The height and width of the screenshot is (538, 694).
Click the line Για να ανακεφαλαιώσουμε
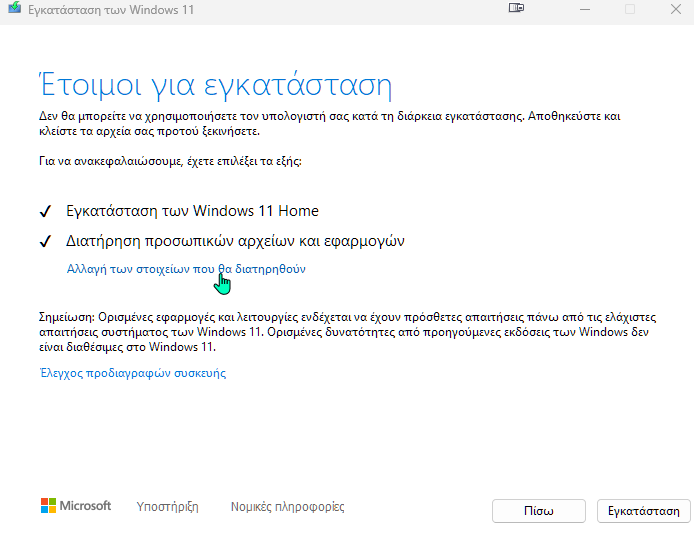(170, 161)
